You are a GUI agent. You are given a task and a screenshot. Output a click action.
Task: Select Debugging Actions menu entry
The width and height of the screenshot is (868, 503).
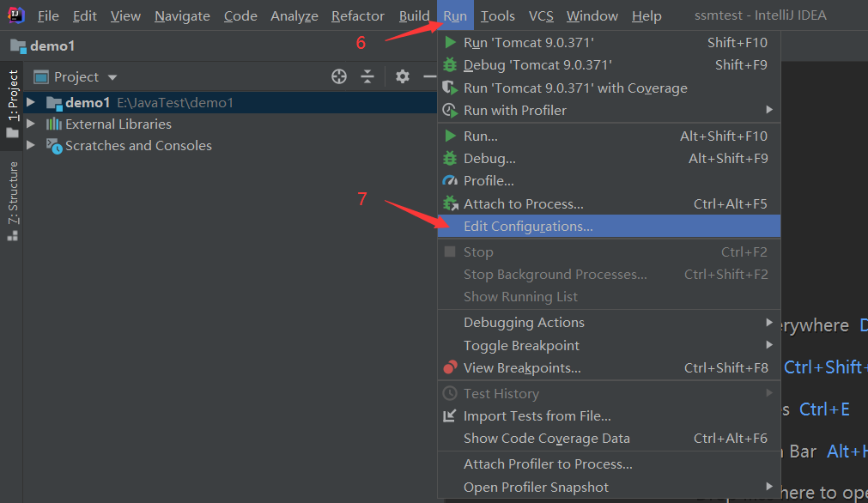(609, 322)
